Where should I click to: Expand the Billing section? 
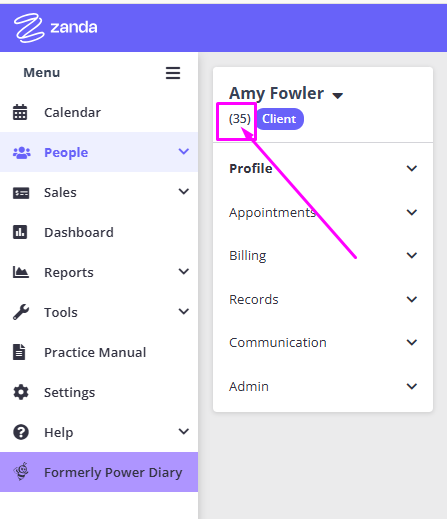(323, 256)
